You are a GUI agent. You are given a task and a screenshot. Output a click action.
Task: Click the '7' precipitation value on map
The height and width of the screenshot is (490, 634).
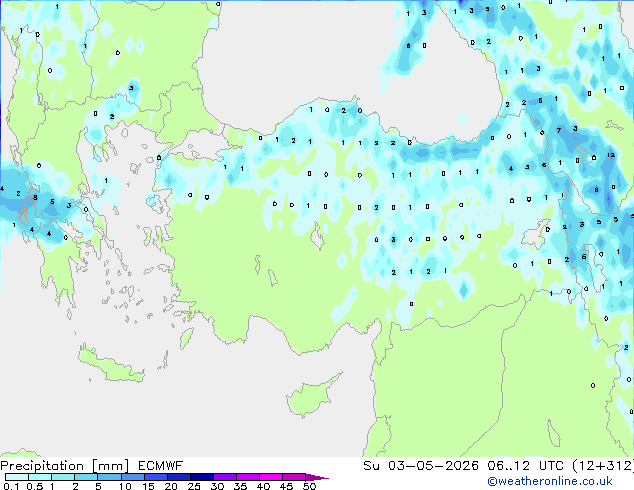(x=559, y=130)
